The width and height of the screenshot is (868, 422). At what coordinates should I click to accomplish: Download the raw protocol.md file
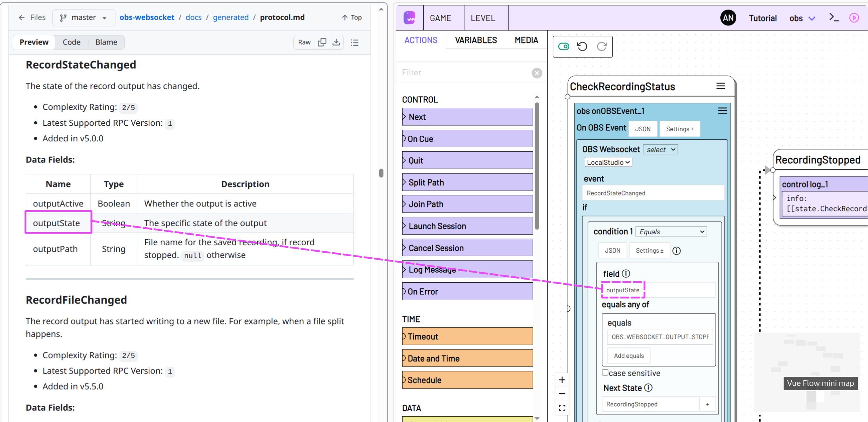336,42
